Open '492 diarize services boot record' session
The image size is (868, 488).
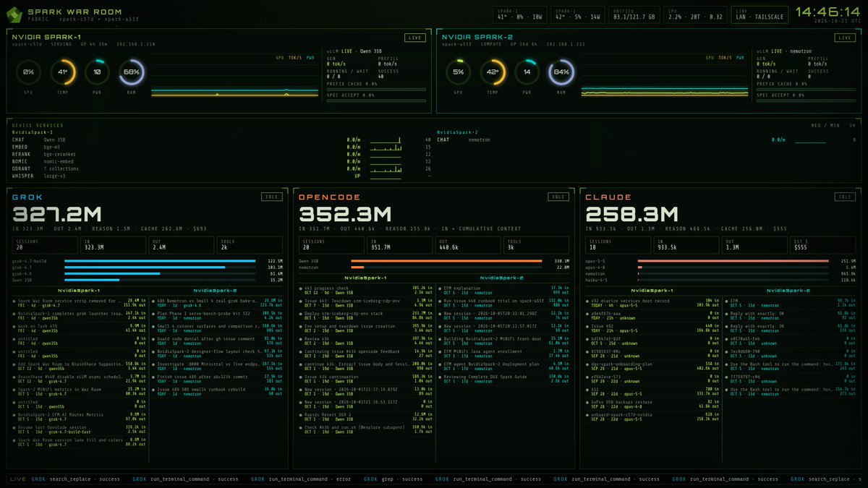[x=651, y=302]
